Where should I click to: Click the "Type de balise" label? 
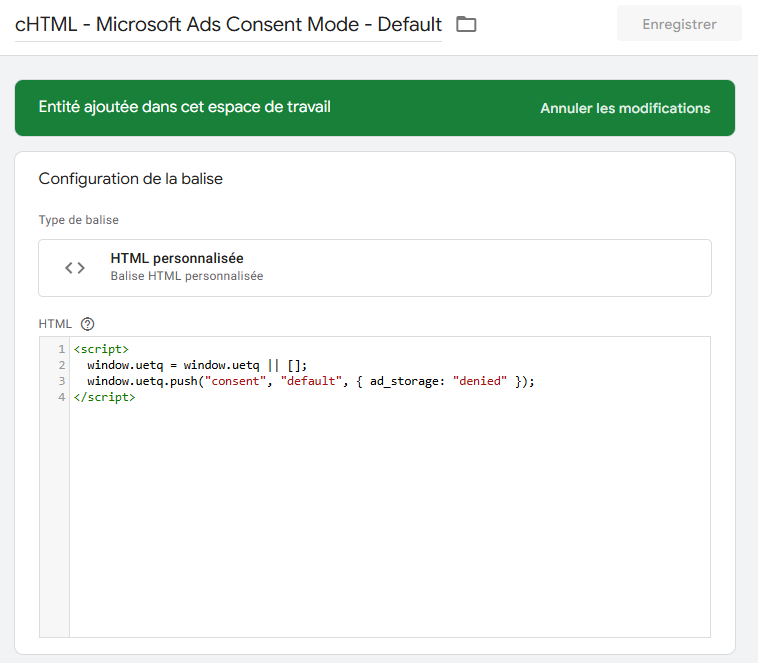point(79,220)
